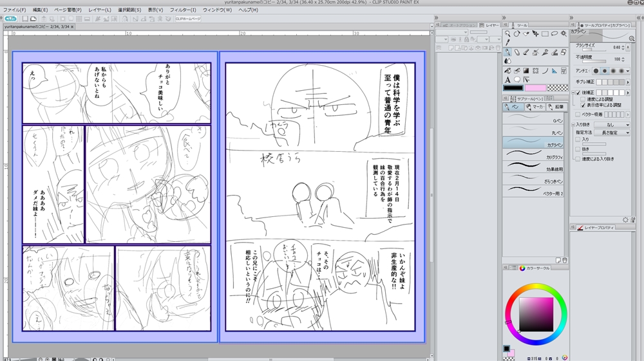Image resolution: width=644 pixels, height=361 pixels.
Task: Enable 速度による入り抜き checkbox
Action: [x=578, y=159]
